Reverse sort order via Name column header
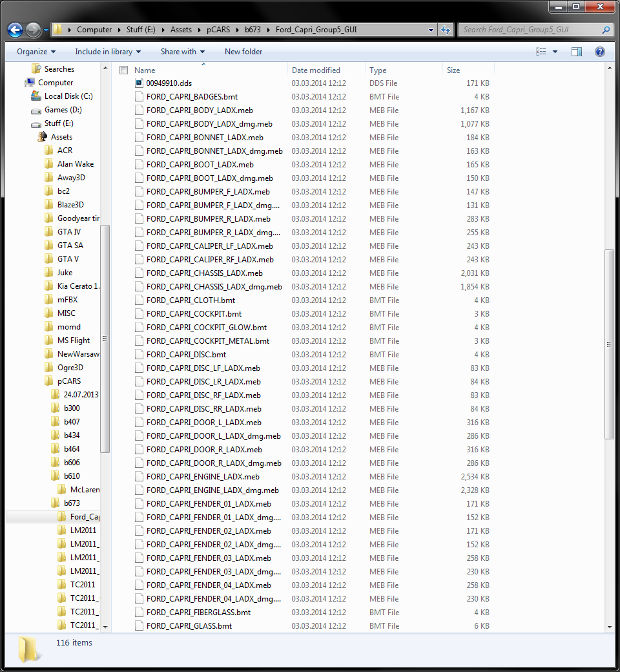The height and width of the screenshot is (672, 620). pyautogui.click(x=145, y=70)
